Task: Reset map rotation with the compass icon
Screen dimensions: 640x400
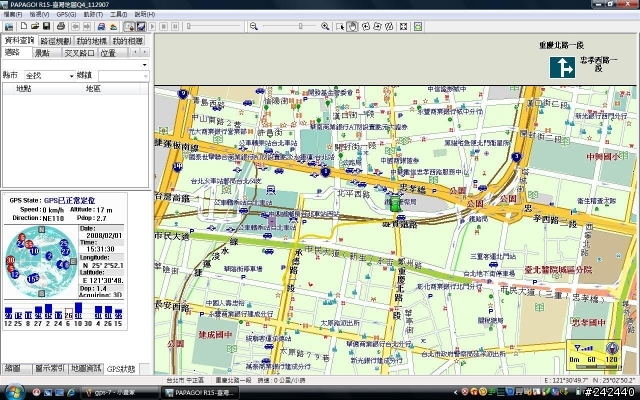Action: pyautogui.click(x=389, y=27)
